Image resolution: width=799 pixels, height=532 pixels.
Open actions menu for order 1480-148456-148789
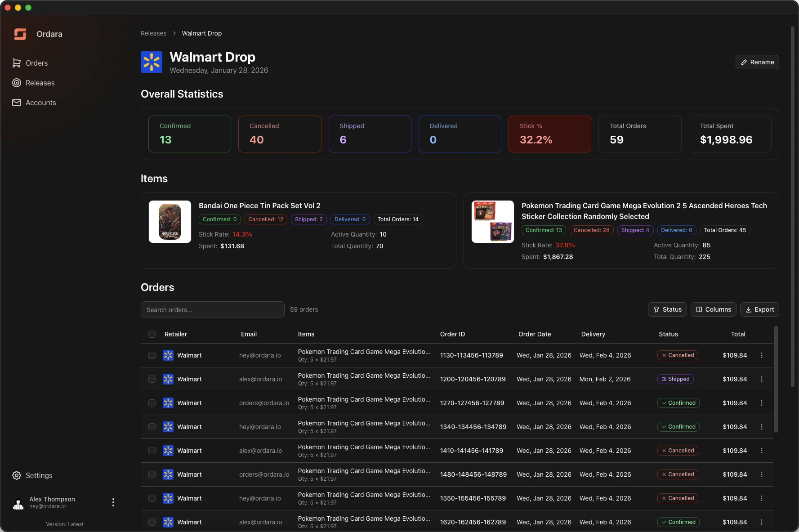(762, 474)
